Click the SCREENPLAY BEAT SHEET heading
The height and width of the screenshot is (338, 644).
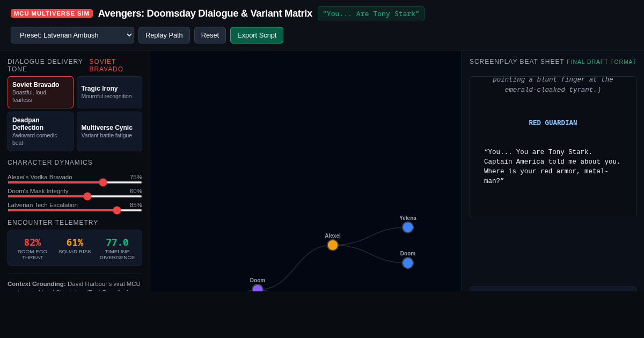[517, 62]
